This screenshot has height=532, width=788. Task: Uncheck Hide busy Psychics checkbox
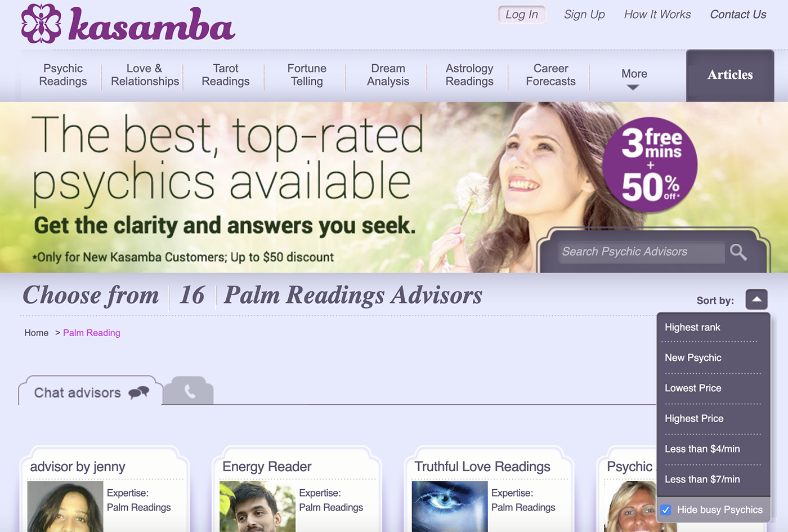(666, 510)
